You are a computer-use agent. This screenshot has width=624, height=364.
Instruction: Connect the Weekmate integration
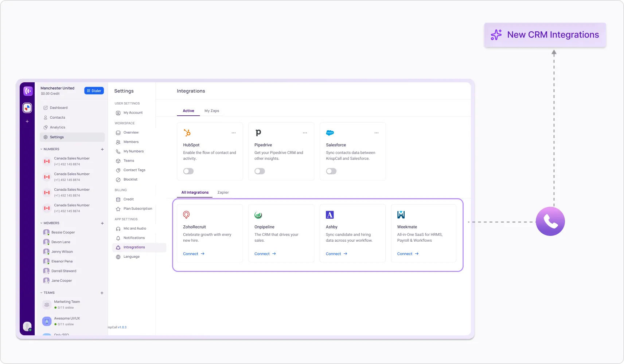408,254
